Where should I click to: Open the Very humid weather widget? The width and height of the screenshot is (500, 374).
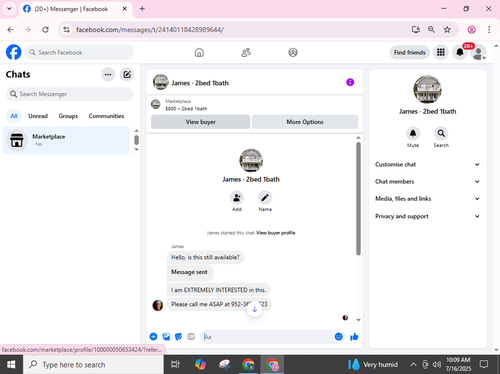pyautogui.click(x=373, y=365)
